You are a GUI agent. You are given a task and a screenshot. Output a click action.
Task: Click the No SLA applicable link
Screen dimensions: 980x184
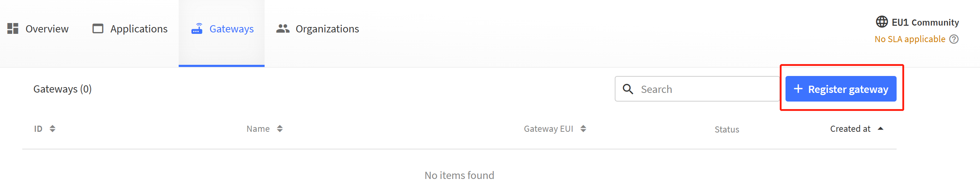[x=910, y=39]
